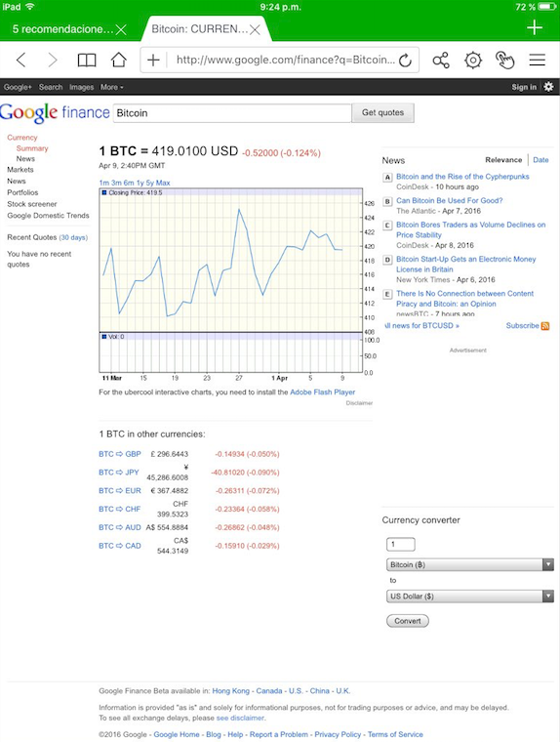Focus the currency converter amount field
The image size is (560, 742).
[401, 544]
